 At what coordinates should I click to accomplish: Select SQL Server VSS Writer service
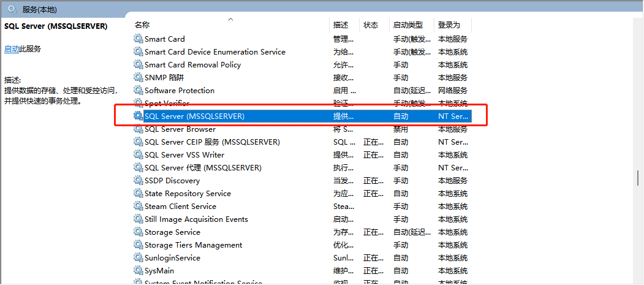(184, 154)
